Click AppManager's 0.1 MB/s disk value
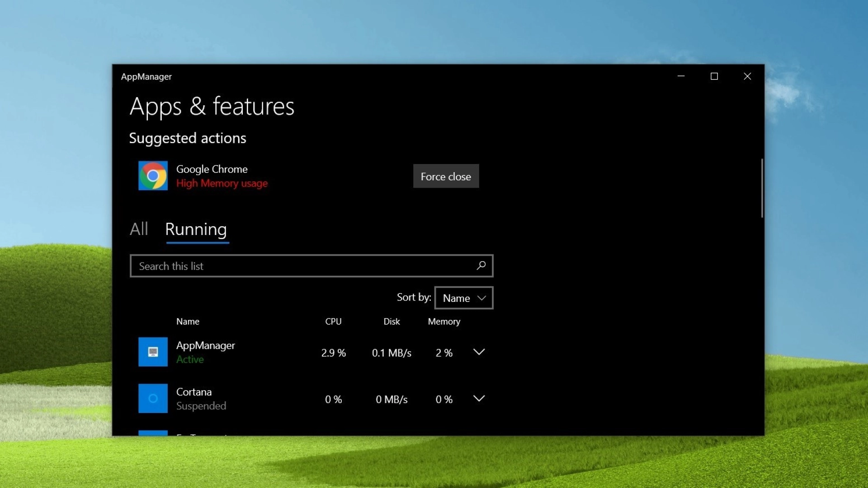The width and height of the screenshot is (868, 488). point(392,353)
